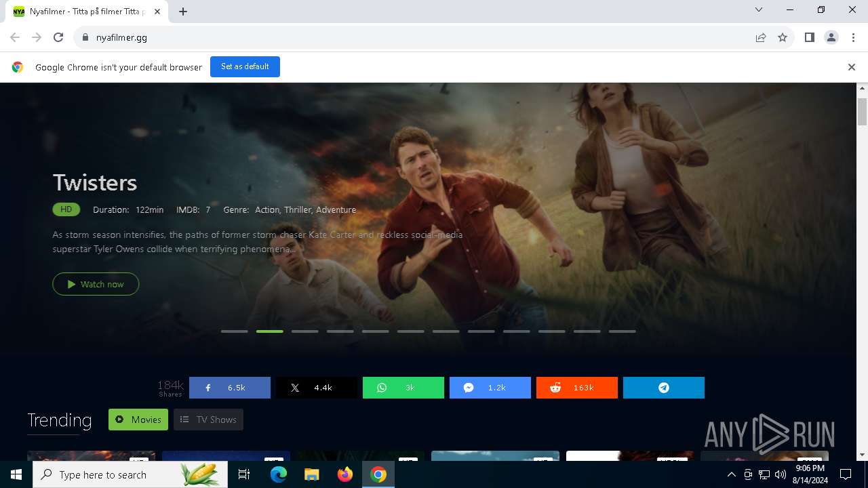Launch Microsoft Edge from taskbar
868x488 pixels.
pyautogui.click(x=278, y=474)
